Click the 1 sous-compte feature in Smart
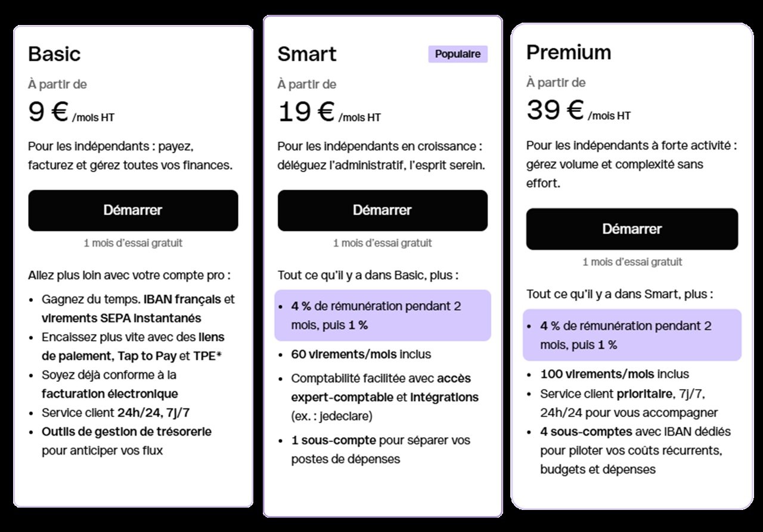763x532 pixels. click(x=380, y=449)
